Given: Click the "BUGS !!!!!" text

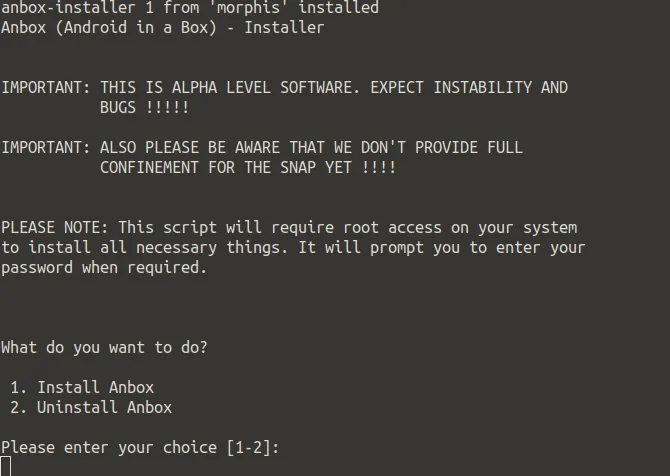Looking at the screenshot, I should coord(144,107).
